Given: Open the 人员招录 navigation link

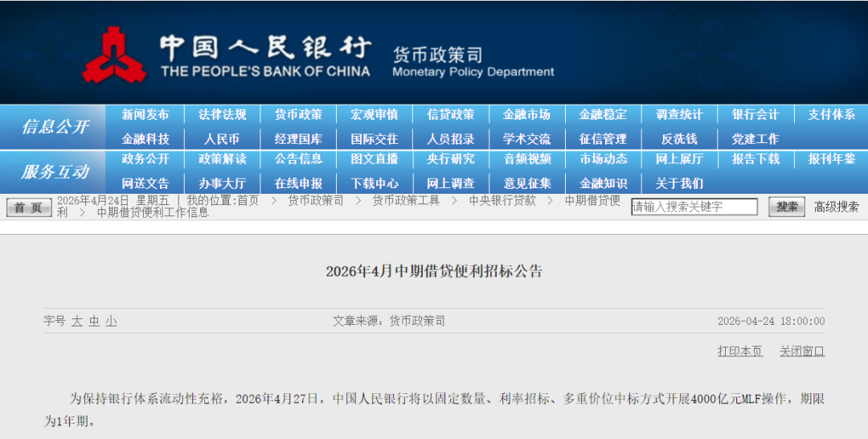Looking at the screenshot, I should [x=451, y=139].
